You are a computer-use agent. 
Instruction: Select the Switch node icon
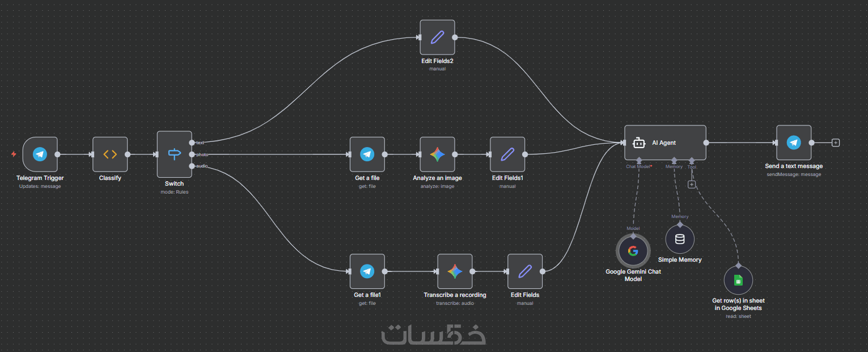click(x=175, y=154)
